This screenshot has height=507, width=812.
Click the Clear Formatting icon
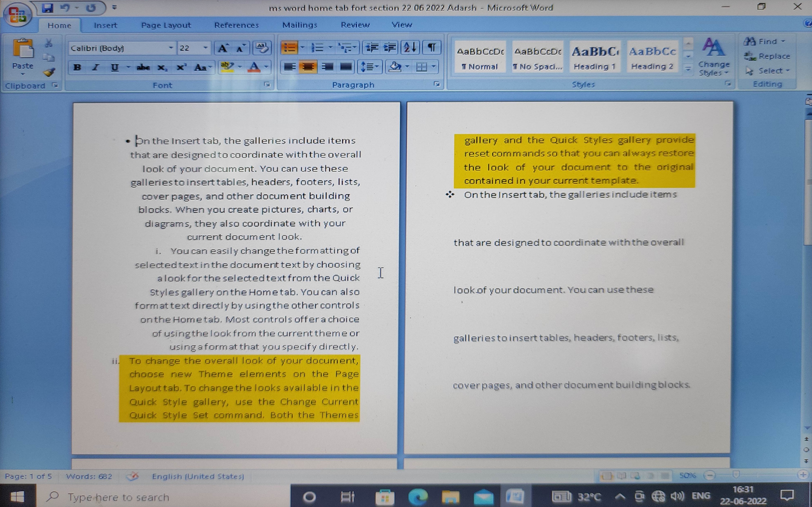click(x=262, y=48)
